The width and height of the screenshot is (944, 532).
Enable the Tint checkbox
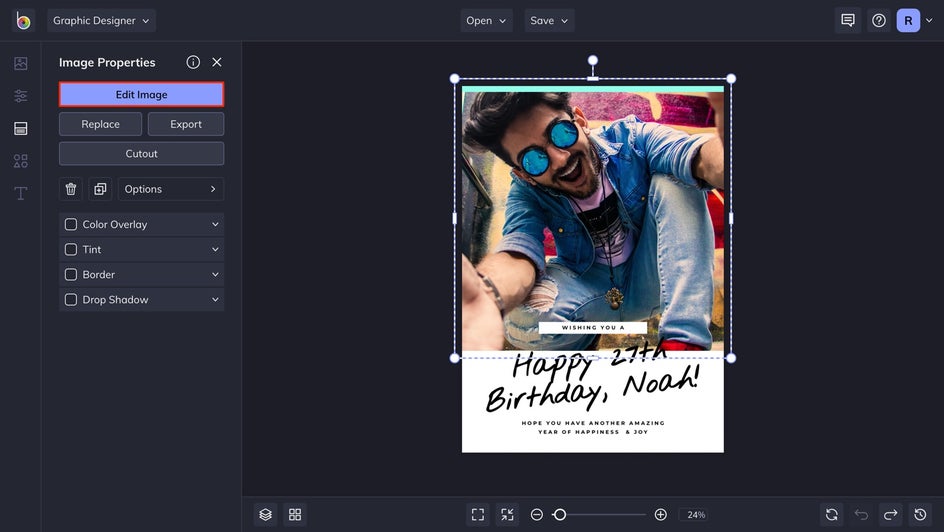pos(71,250)
